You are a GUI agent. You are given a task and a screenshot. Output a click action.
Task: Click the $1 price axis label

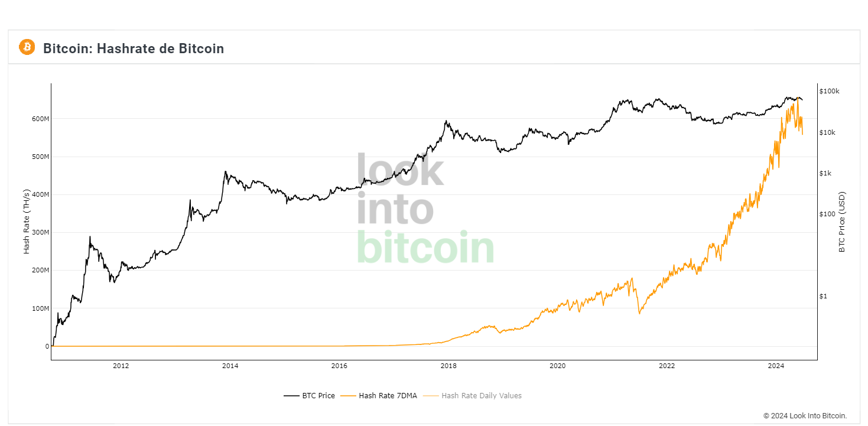click(823, 296)
